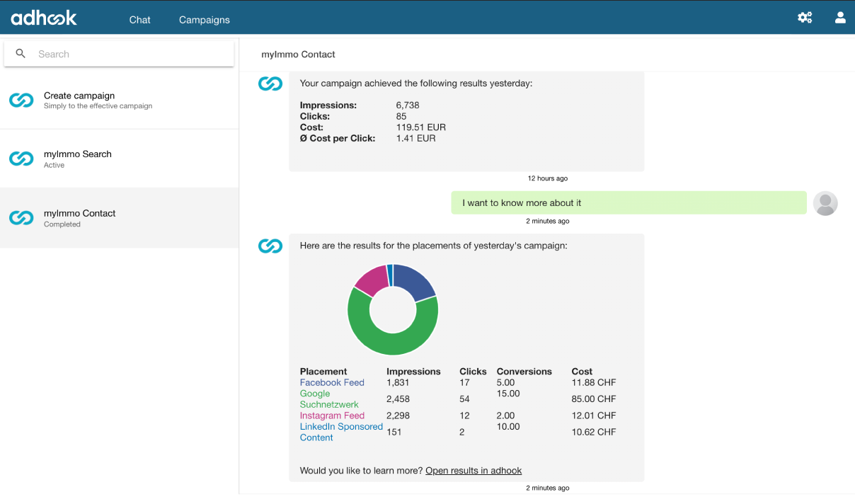Click the search magnifier icon
The image size is (855, 504).
point(21,54)
